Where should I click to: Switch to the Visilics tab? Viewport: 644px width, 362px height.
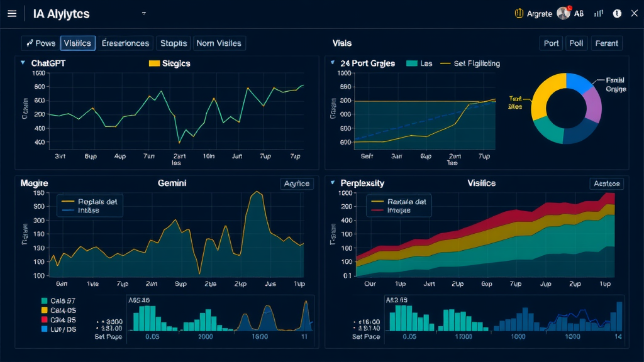78,43
